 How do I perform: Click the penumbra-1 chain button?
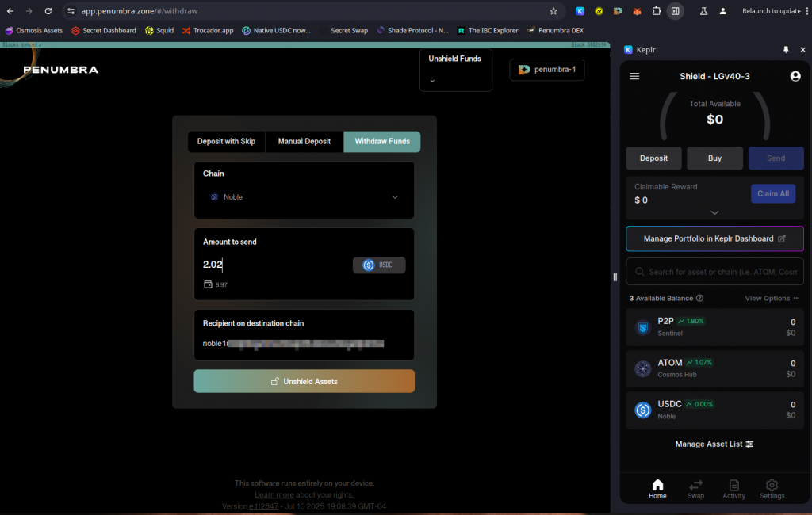click(547, 70)
